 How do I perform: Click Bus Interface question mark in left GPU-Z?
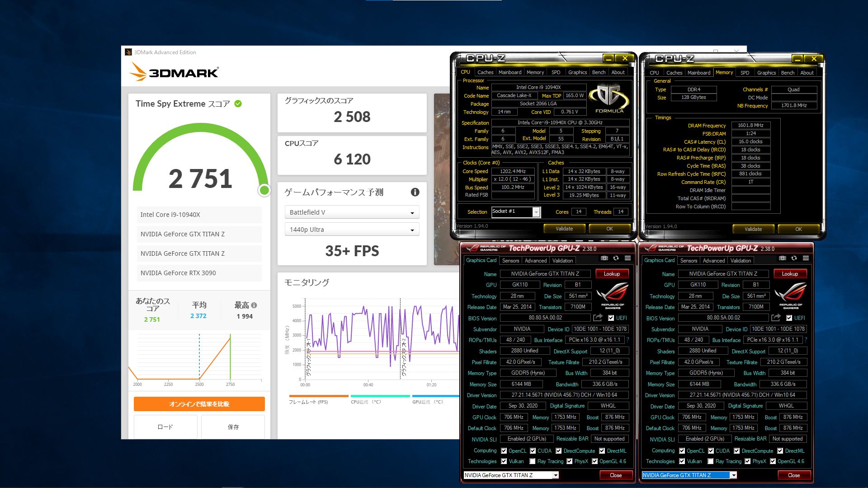click(627, 340)
